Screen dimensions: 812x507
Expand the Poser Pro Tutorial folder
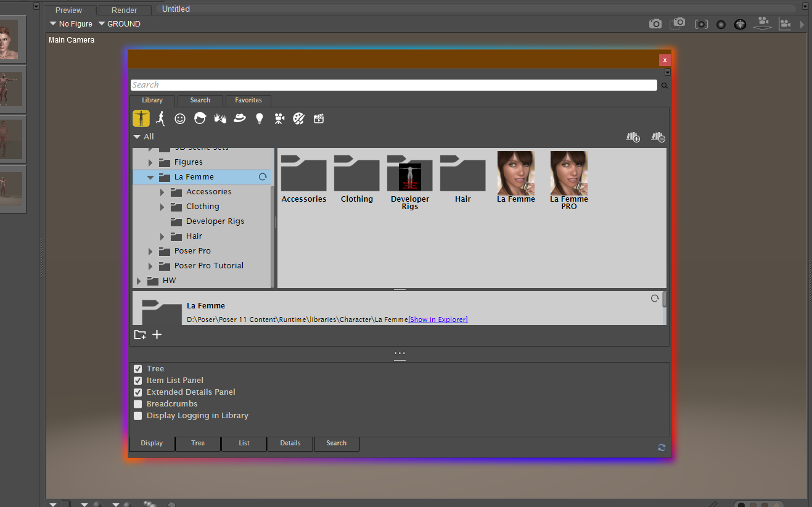pos(150,266)
